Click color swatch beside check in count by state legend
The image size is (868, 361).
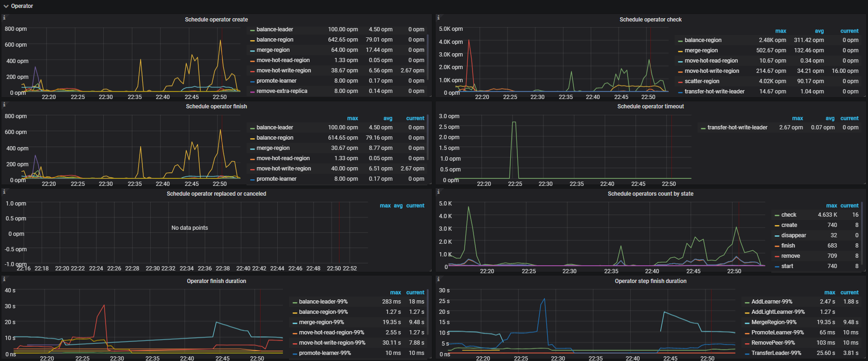tap(777, 215)
